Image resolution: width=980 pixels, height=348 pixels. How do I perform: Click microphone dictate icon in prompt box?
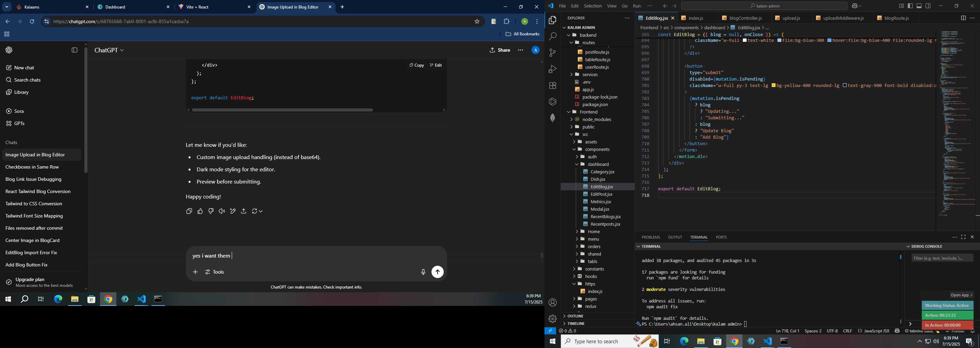(423, 272)
